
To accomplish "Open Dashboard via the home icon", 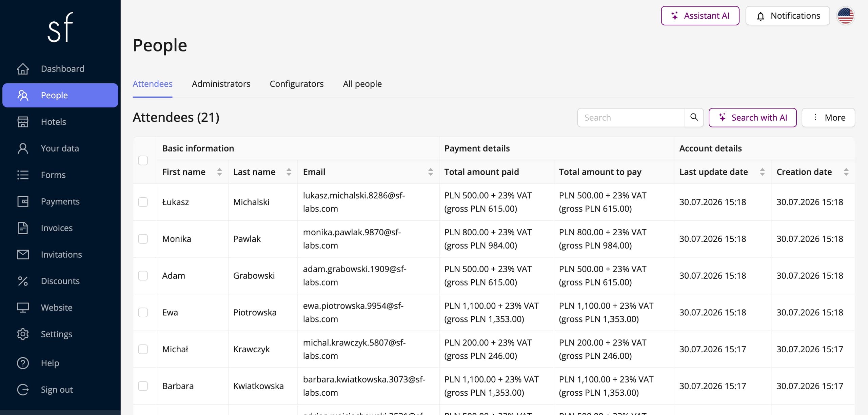I will [x=23, y=69].
